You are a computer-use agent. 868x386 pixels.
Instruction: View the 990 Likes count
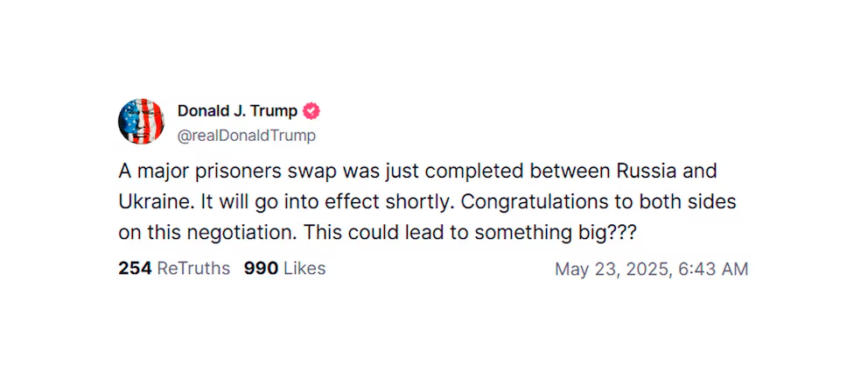pos(284,269)
